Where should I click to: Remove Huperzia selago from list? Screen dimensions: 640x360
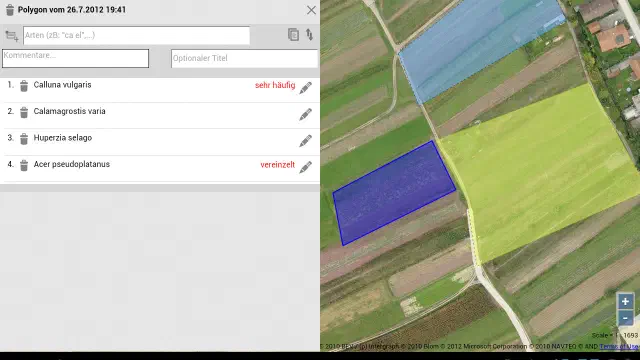[x=24, y=139]
